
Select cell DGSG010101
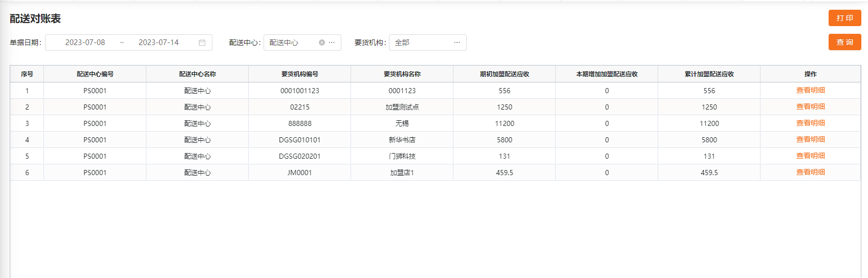pos(300,140)
